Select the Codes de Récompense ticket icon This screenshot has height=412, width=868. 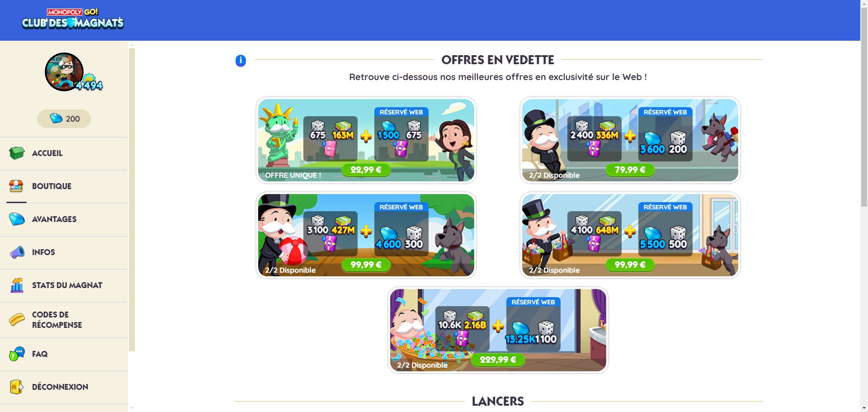pyautogui.click(x=17, y=320)
